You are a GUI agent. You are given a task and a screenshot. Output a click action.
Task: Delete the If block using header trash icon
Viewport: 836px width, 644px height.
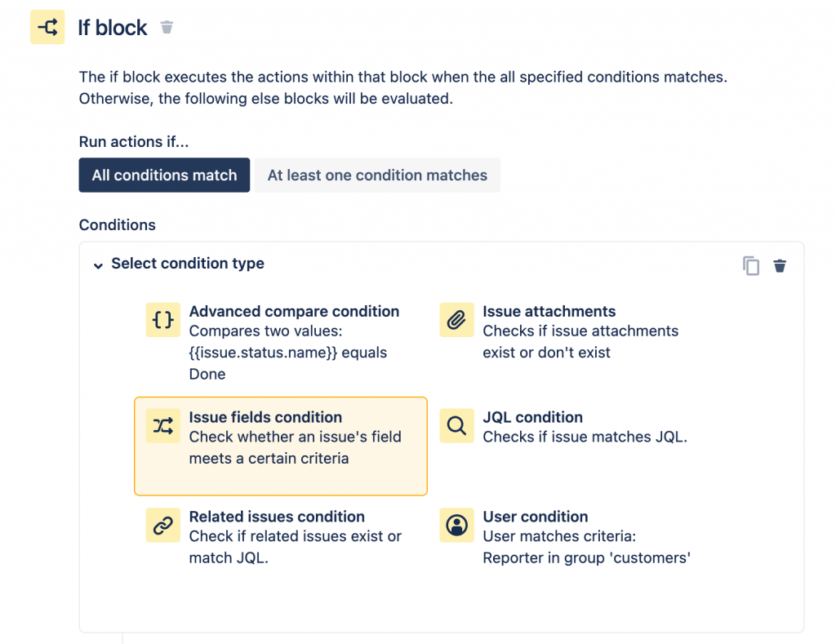point(167,28)
